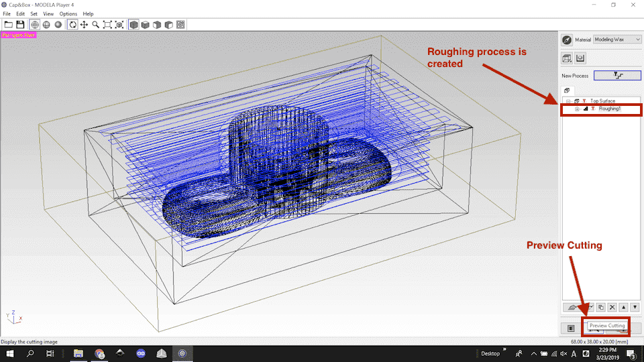Image resolution: width=644 pixels, height=362 pixels.
Task: Switch to the Top view cube icon
Action: pyautogui.click(x=146, y=25)
